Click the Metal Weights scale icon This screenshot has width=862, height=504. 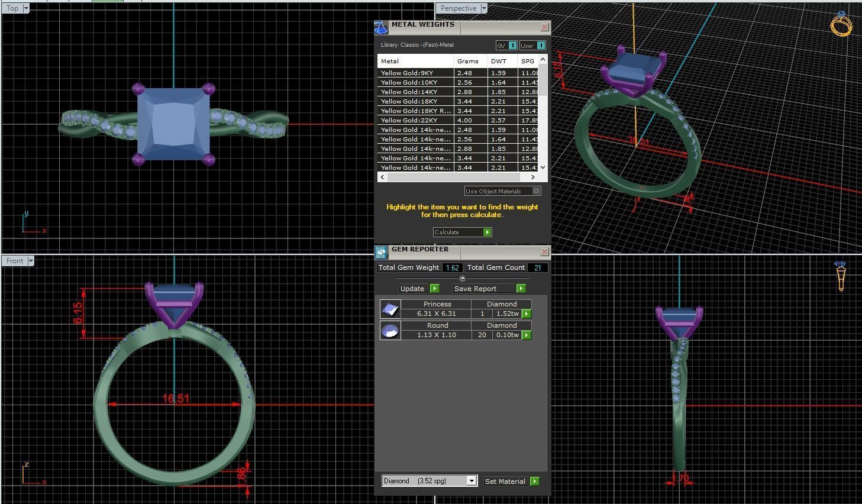point(381,27)
